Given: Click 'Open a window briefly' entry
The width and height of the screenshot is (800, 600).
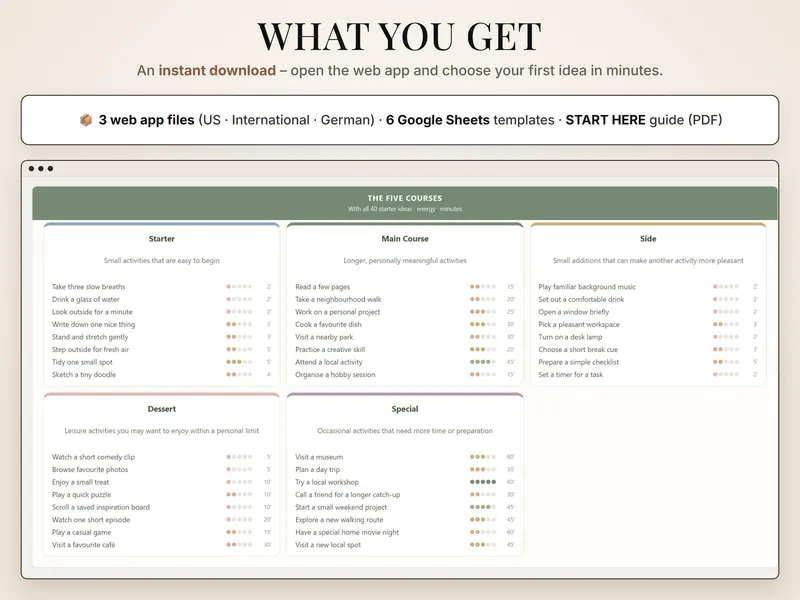Looking at the screenshot, I should (x=648, y=312).
